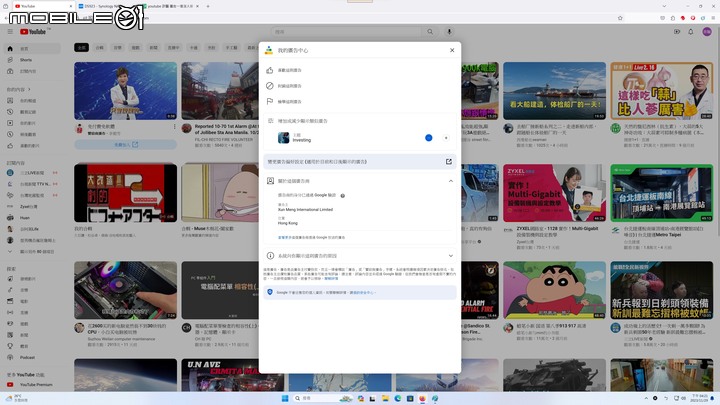Click the thumbs-up like-this-ad icon
The height and width of the screenshot is (405, 720).
270,70
